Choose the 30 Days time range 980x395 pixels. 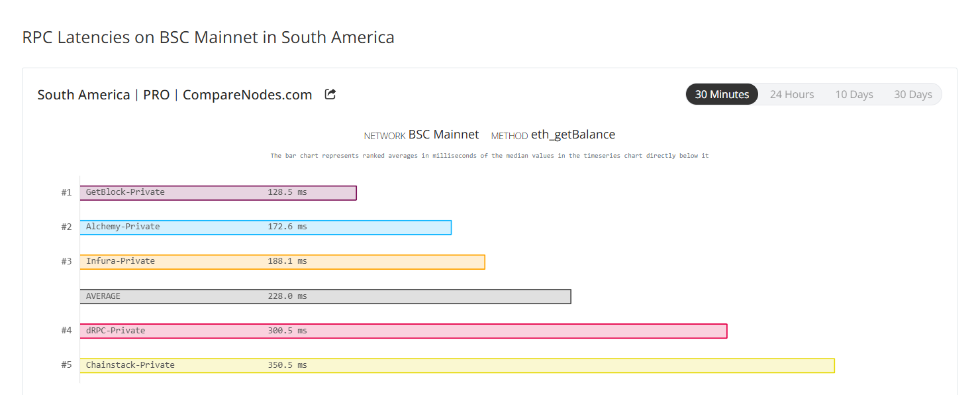click(913, 94)
